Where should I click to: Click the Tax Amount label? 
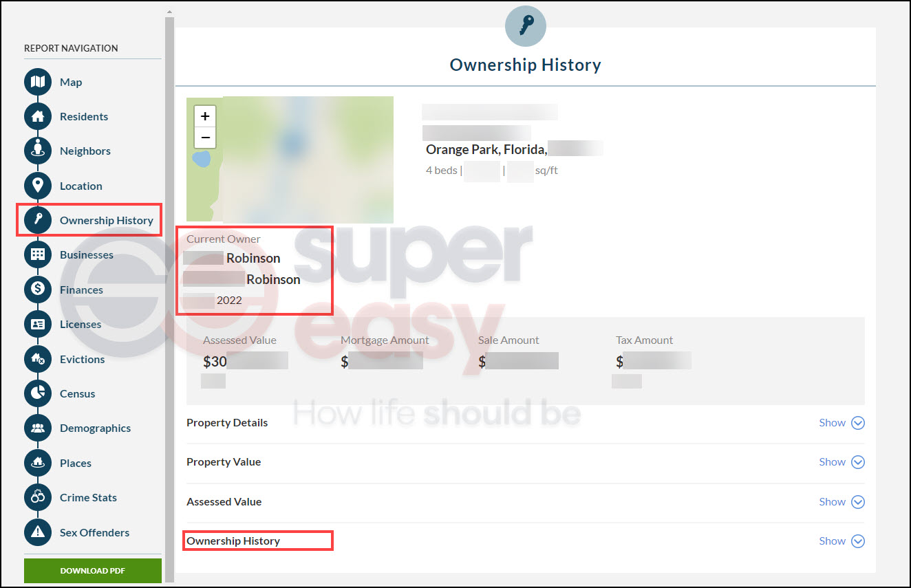pos(645,340)
